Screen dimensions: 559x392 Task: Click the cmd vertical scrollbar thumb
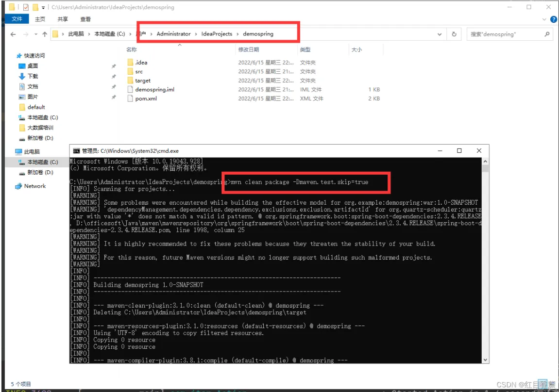(485, 168)
